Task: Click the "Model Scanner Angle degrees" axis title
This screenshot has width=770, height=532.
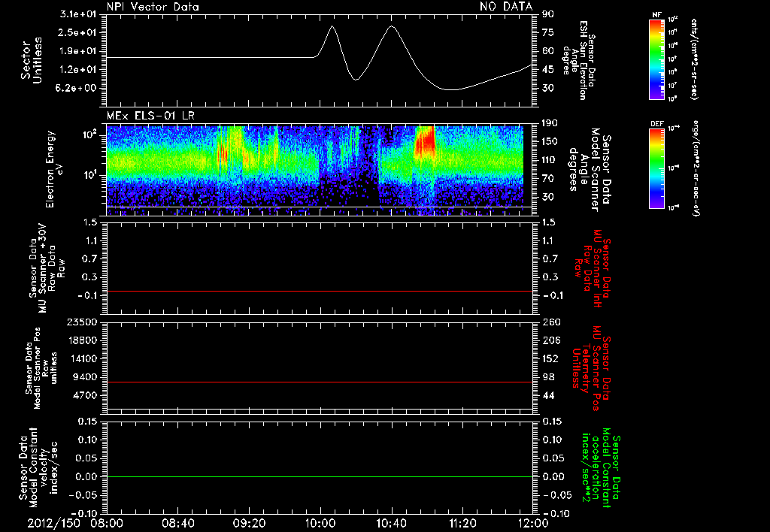Action: click(590, 169)
